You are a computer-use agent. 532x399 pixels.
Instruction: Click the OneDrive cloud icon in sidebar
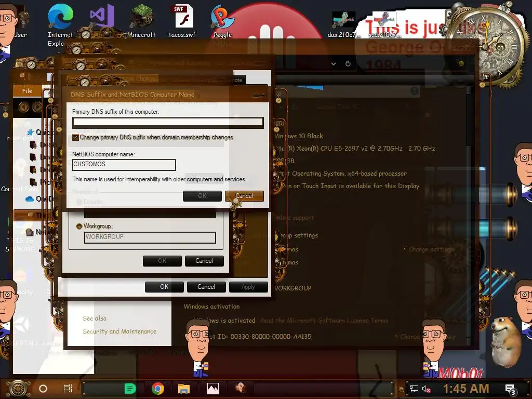point(30,199)
